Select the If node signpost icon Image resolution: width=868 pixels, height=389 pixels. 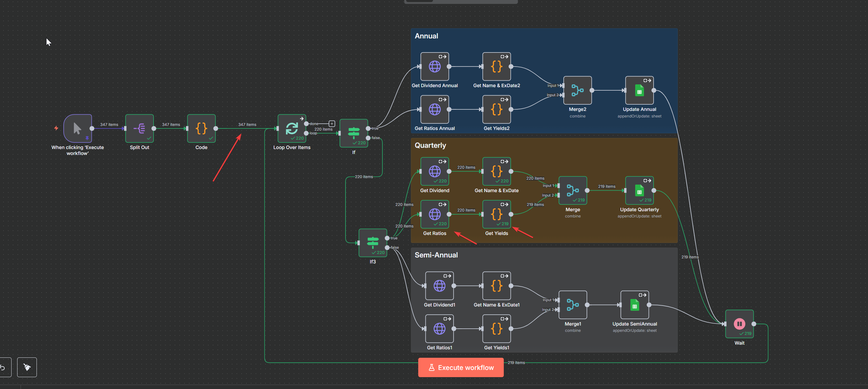(x=353, y=133)
